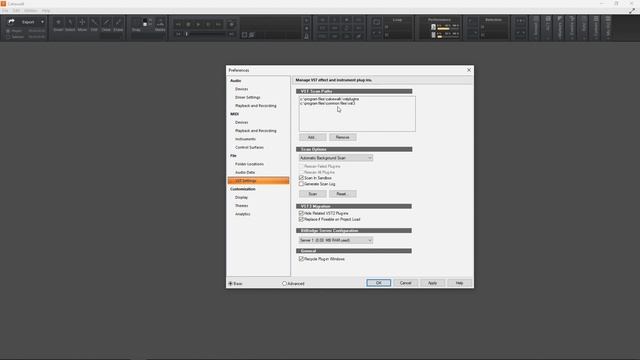
Task: Move the transport position slider handle
Action: (187, 34)
